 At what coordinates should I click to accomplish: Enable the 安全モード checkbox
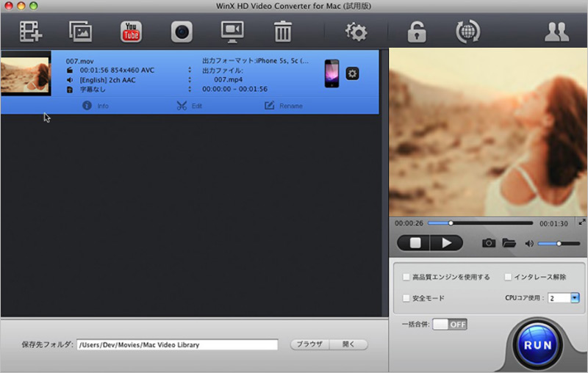point(406,298)
